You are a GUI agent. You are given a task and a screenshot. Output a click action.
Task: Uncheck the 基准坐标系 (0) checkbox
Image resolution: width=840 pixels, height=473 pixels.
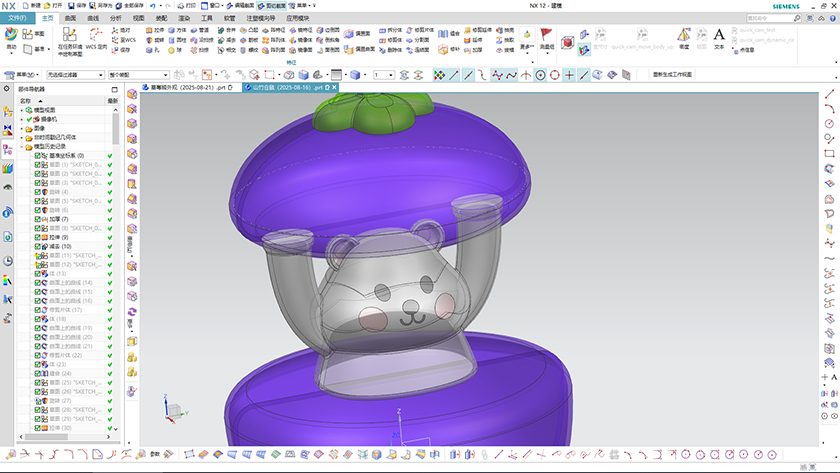(x=38, y=156)
